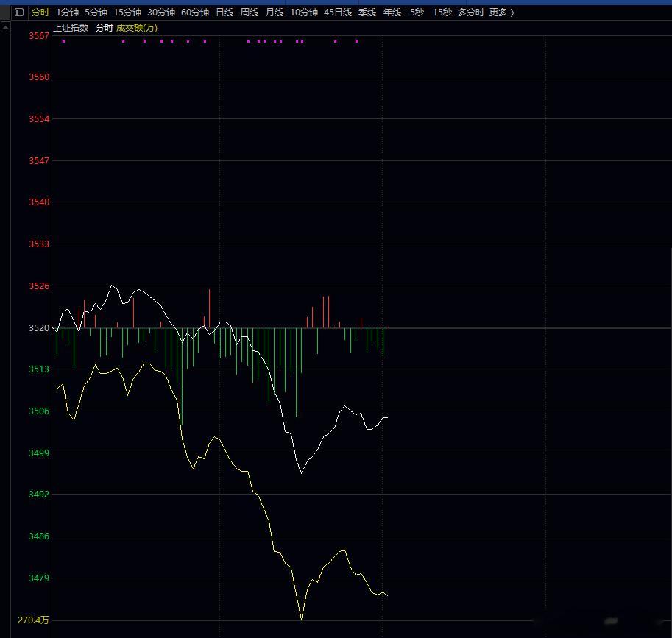The width and height of the screenshot is (672, 638).
Task: Switch to 30分钟 chart period
Action: coord(161,13)
